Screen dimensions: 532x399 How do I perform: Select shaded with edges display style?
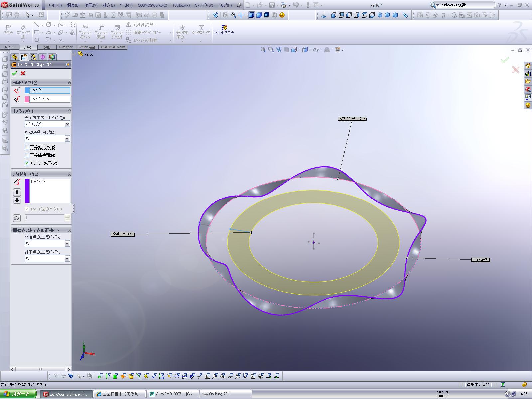tap(251, 15)
